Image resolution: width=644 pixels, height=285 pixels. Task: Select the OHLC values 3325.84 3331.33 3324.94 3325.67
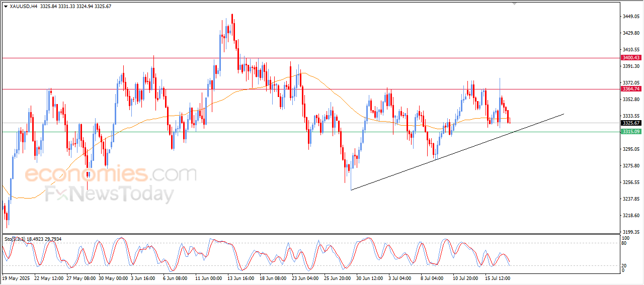75,6
